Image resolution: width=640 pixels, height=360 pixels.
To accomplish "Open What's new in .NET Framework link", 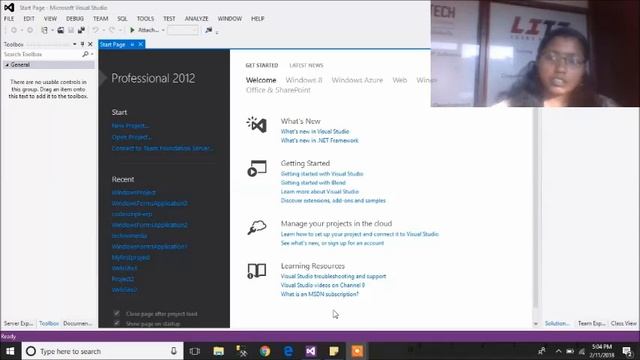I will click(320, 140).
